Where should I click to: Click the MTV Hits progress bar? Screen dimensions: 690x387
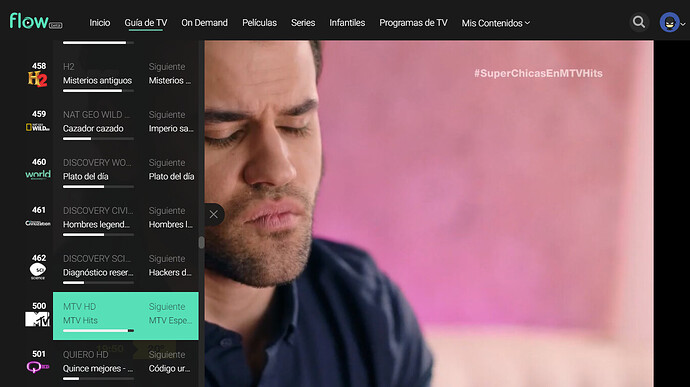tap(98, 331)
